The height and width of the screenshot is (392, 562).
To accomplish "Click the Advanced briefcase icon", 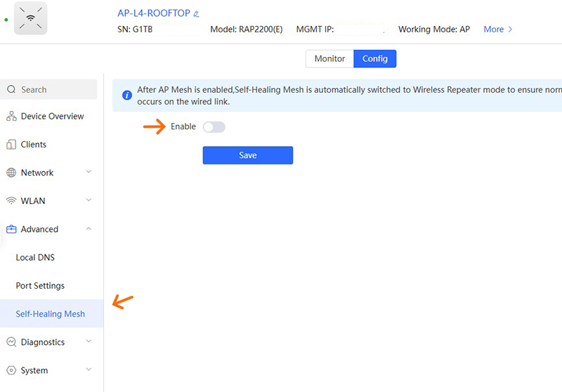I will point(11,229).
